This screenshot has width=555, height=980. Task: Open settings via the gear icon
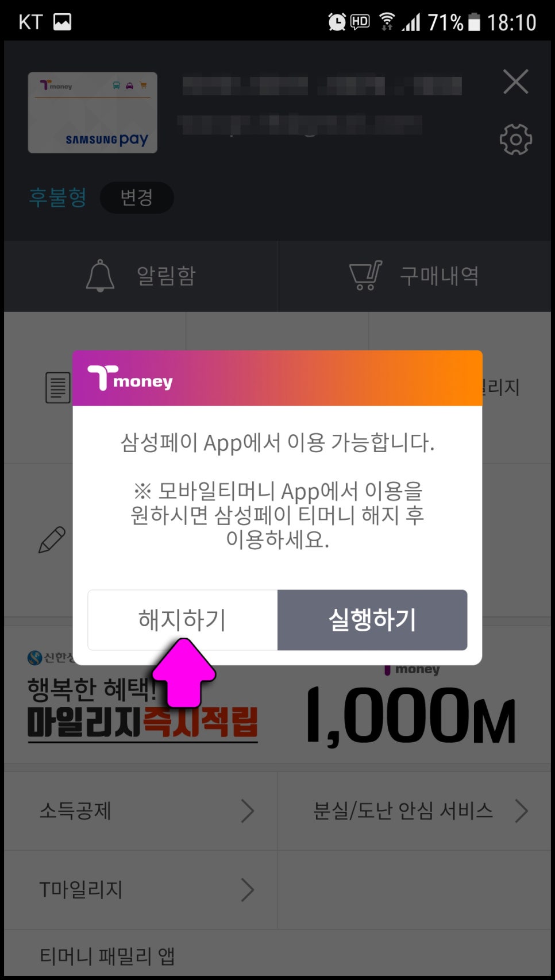515,140
